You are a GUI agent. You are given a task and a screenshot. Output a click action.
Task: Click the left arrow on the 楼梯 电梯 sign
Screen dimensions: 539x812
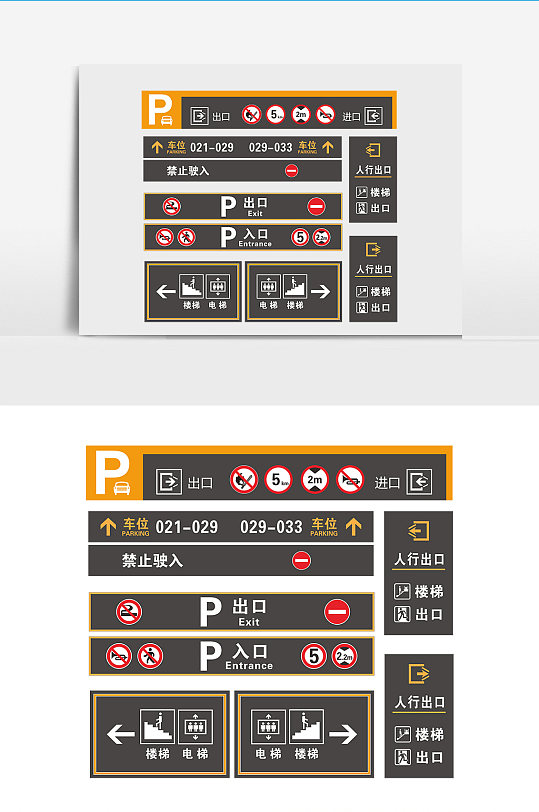(x=120, y=734)
